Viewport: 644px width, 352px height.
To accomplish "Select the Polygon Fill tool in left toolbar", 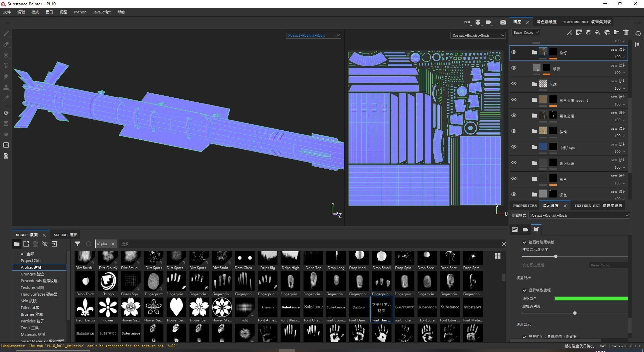I will (x=6, y=66).
